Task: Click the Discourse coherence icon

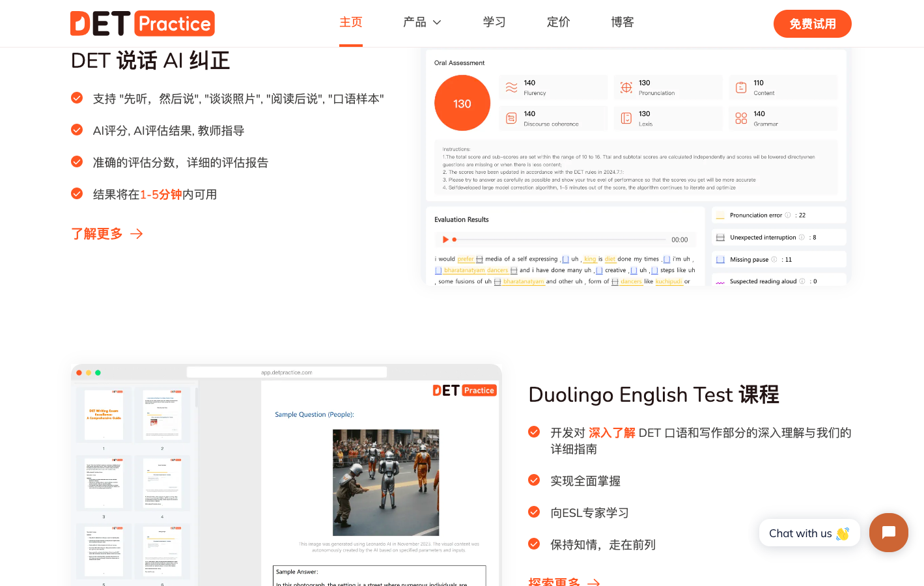Action: pyautogui.click(x=512, y=118)
